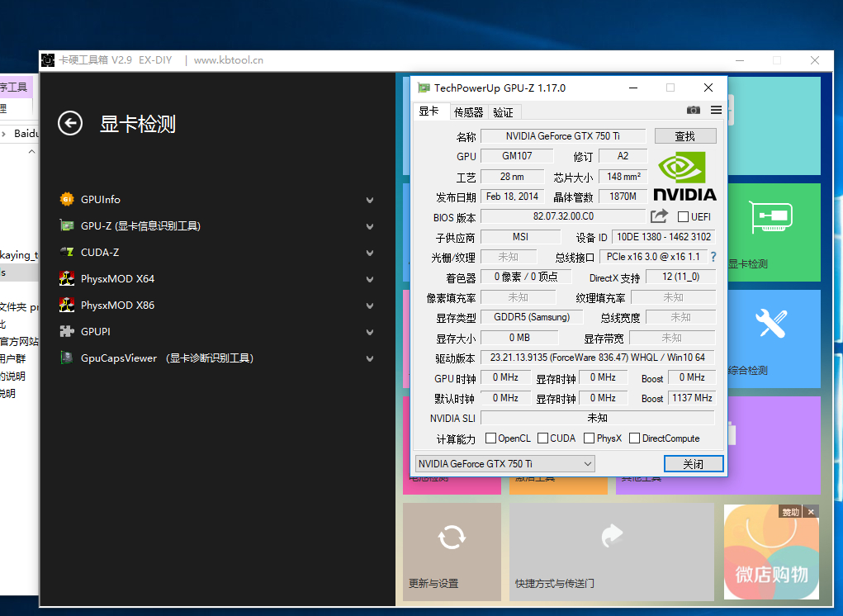
Task: Click the back arrow beside 显卡检测
Action: coord(70,124)
